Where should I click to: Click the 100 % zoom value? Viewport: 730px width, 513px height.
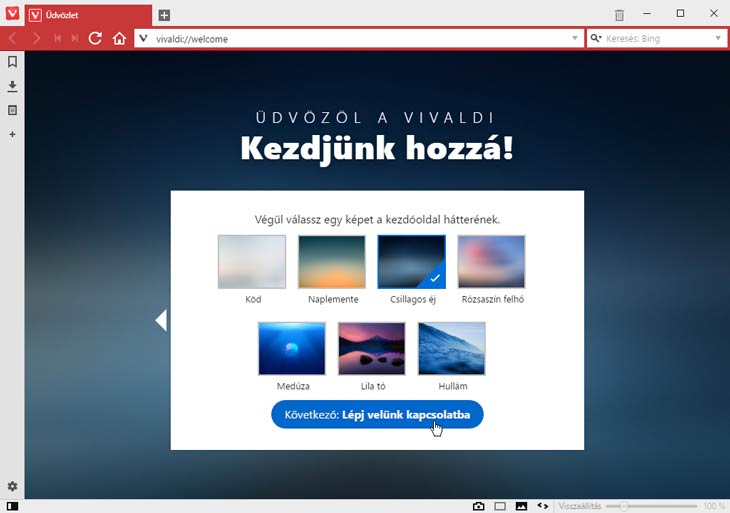(714, 506)
